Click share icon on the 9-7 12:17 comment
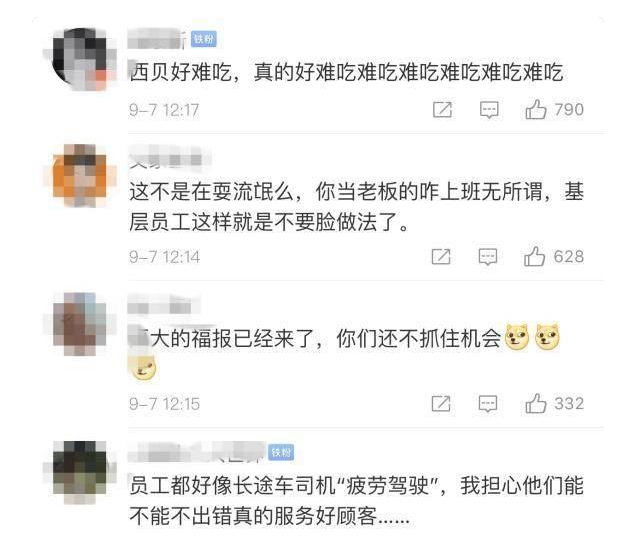Image resolution: width=620 pixels, height=536 pixels. (442, 110)
